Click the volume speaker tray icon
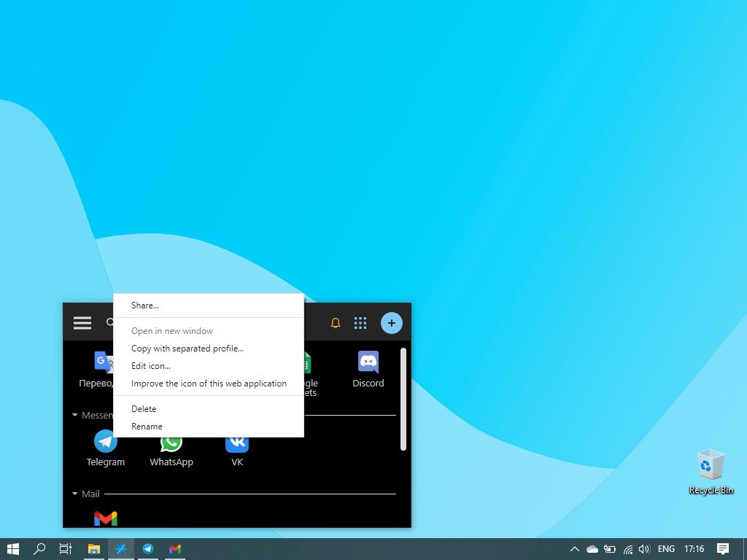 [644, 549]
